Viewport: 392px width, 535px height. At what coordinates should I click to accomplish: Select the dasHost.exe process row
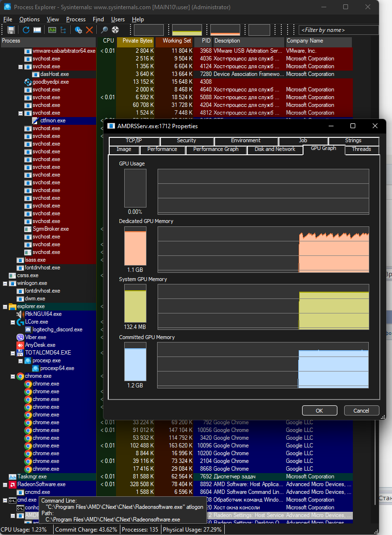click(176, 74)
